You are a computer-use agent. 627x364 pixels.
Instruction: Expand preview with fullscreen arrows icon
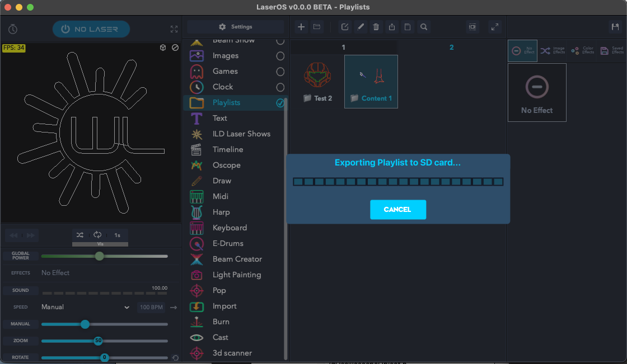point(174,29)
